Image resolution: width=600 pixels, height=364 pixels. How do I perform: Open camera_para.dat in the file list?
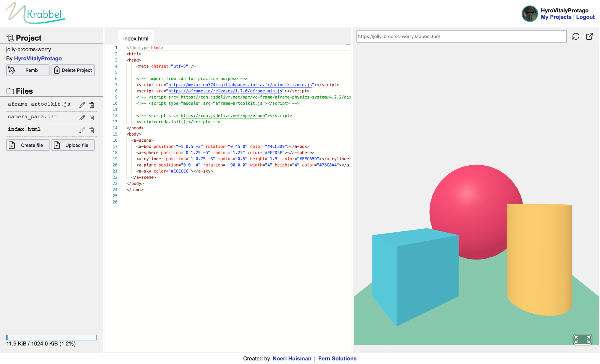[x=32, y=117]
